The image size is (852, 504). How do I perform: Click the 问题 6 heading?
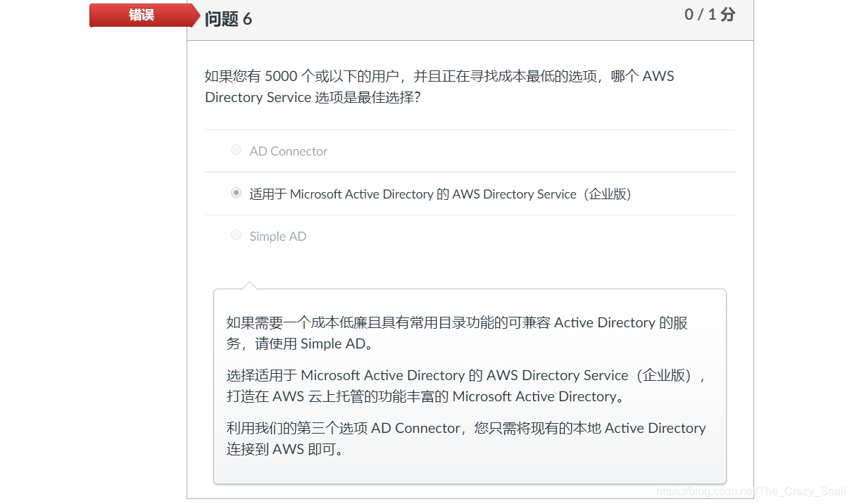[x=228, y=19]
